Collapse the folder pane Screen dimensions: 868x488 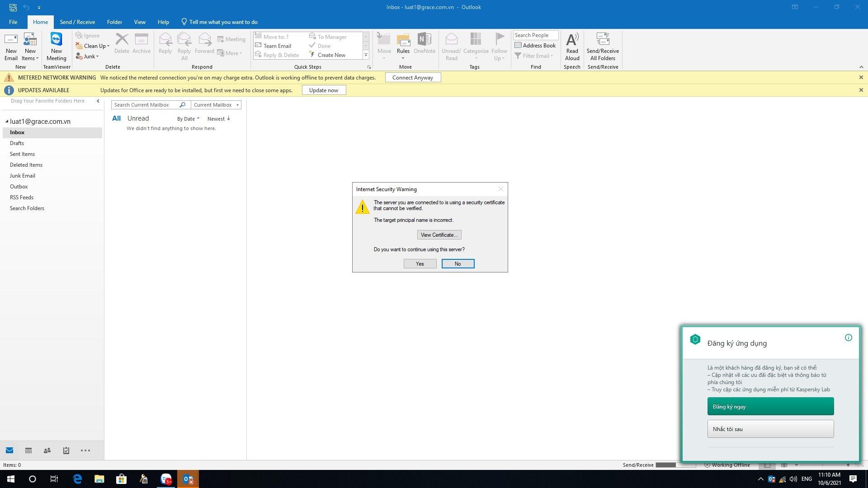tap(98, 101)
